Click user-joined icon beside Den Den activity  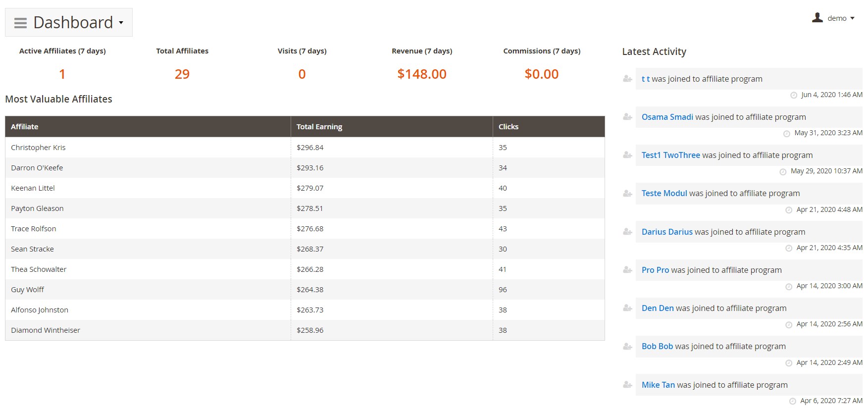click(x=627, y=308)
